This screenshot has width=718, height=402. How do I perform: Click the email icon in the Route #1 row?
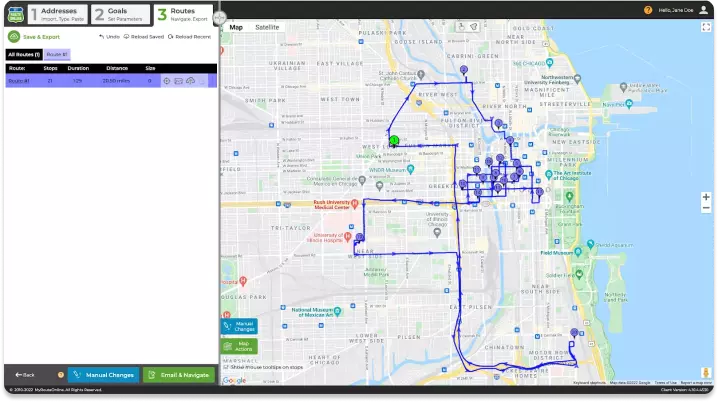[x=179, y=81]
